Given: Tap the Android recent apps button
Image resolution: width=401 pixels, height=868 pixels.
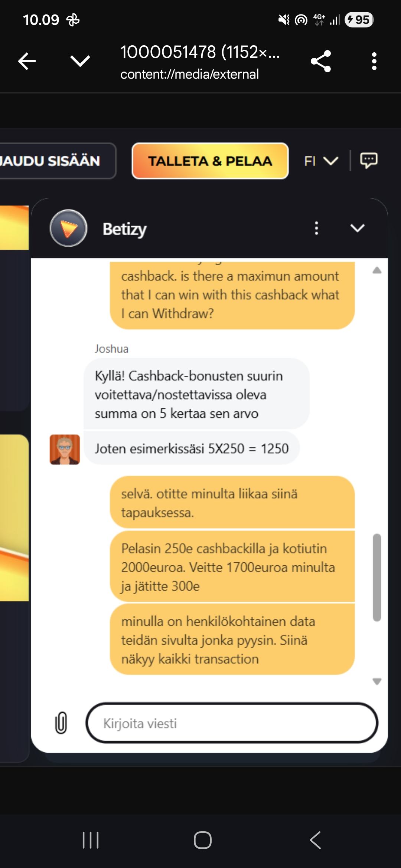Looking at the screenshot, I should pyautogui.click(x=91, y=840).
